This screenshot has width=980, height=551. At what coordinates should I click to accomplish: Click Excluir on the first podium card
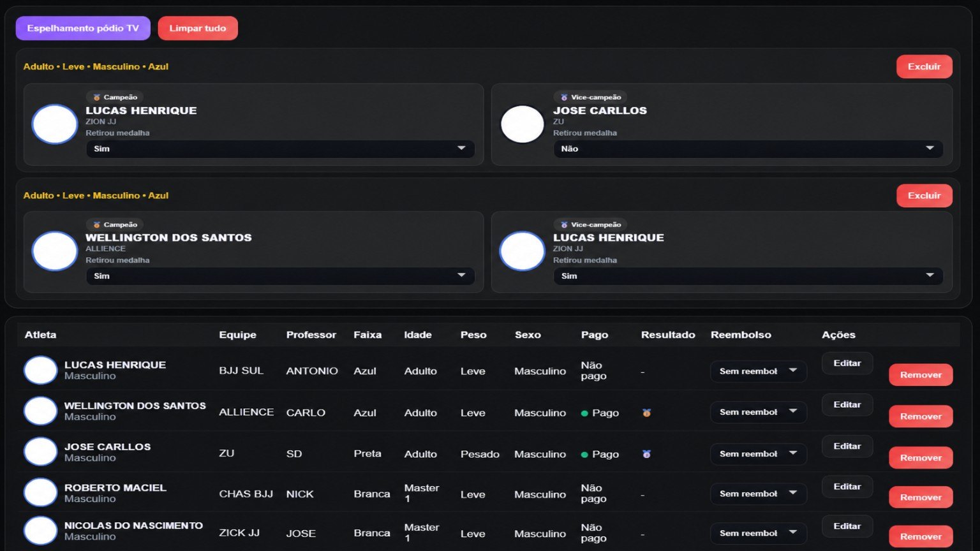[924, 66]
